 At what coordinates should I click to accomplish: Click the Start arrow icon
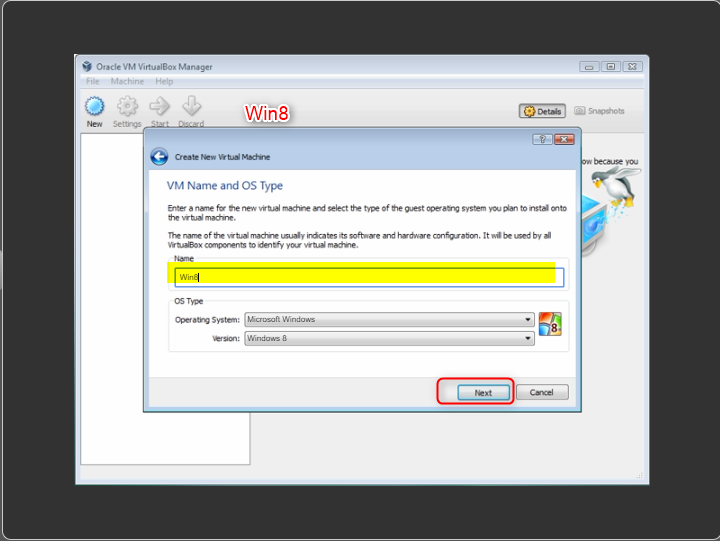tap(160, 106)
